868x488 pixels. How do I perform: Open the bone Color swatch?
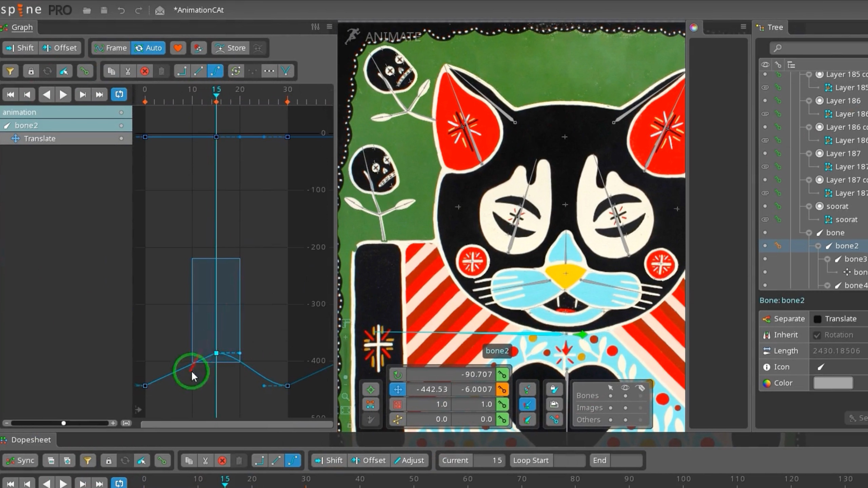point(833,383)
